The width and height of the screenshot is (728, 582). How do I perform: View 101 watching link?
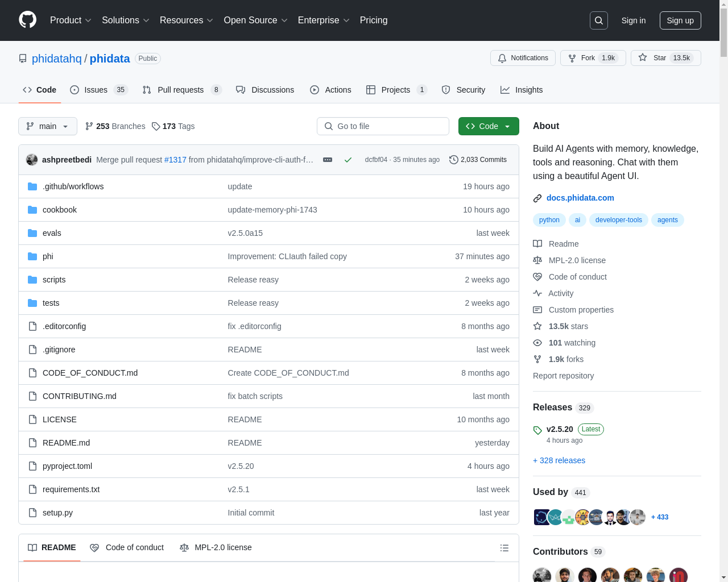pyautogui.click(x=564, y=343)
